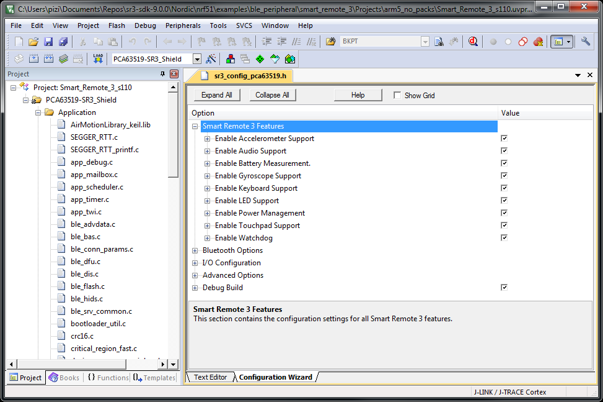
Task: Click the green diamond Run-Time Environment icon
Action: (x=260, y=59)
